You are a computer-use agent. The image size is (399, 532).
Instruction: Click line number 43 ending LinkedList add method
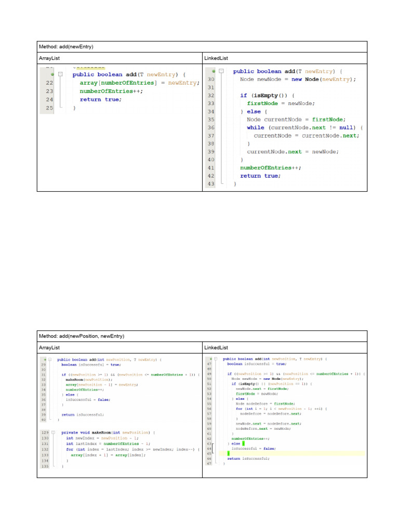[x=210, y=184]
